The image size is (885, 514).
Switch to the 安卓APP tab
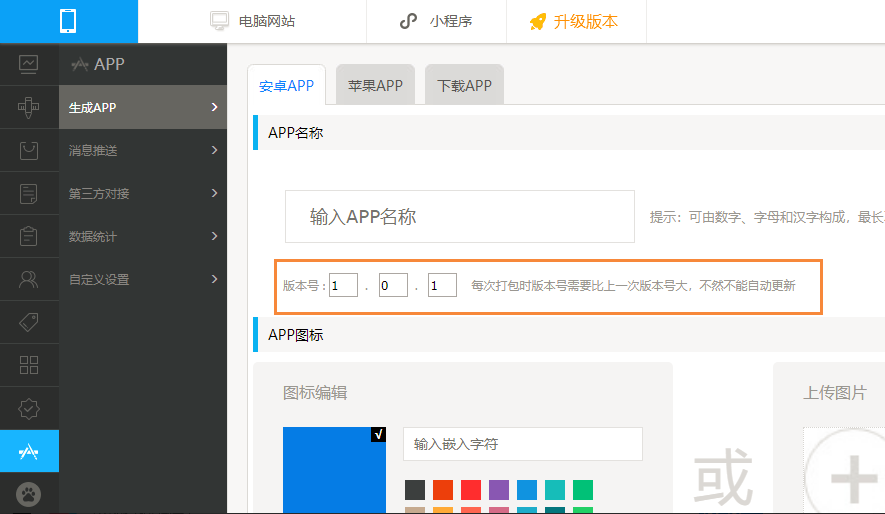tap(286, 85)
